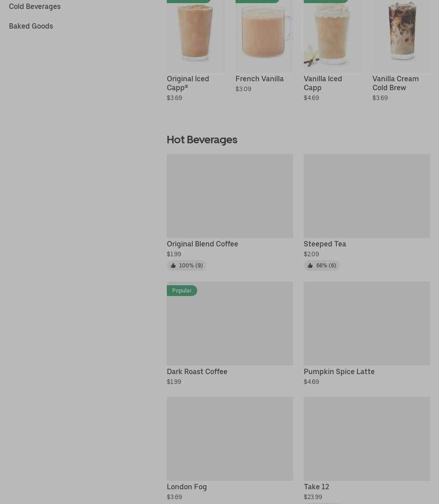Click the French Vanilla mug image
This screenshot has height=504, width=439.
264,36
